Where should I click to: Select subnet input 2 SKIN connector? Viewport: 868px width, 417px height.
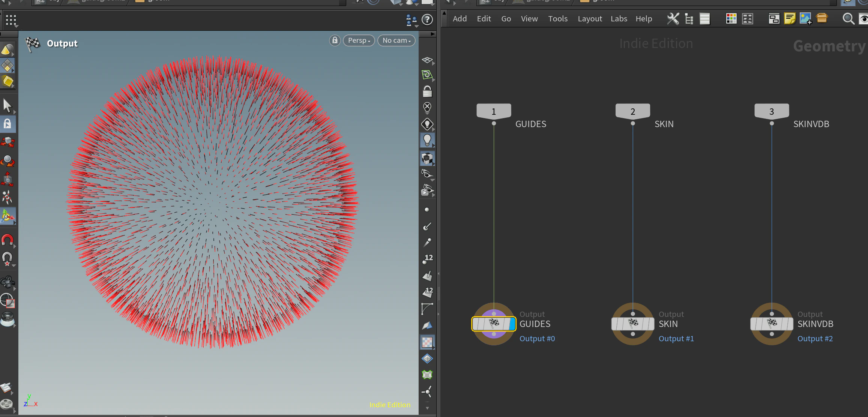click(x=633, y=111)
